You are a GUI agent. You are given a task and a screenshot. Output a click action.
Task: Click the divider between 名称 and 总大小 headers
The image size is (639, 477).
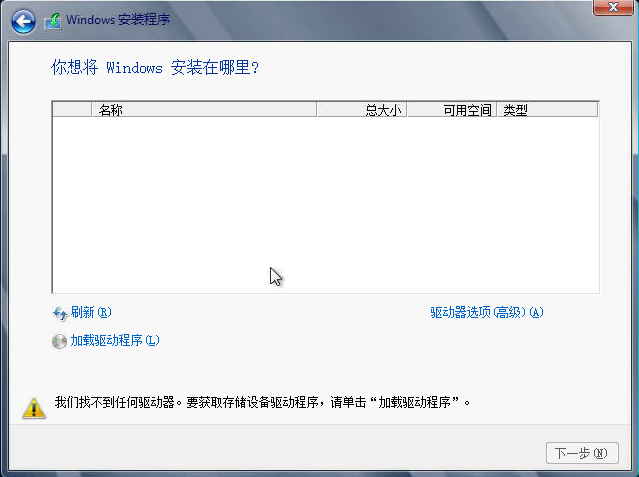[x=317, y=110]
